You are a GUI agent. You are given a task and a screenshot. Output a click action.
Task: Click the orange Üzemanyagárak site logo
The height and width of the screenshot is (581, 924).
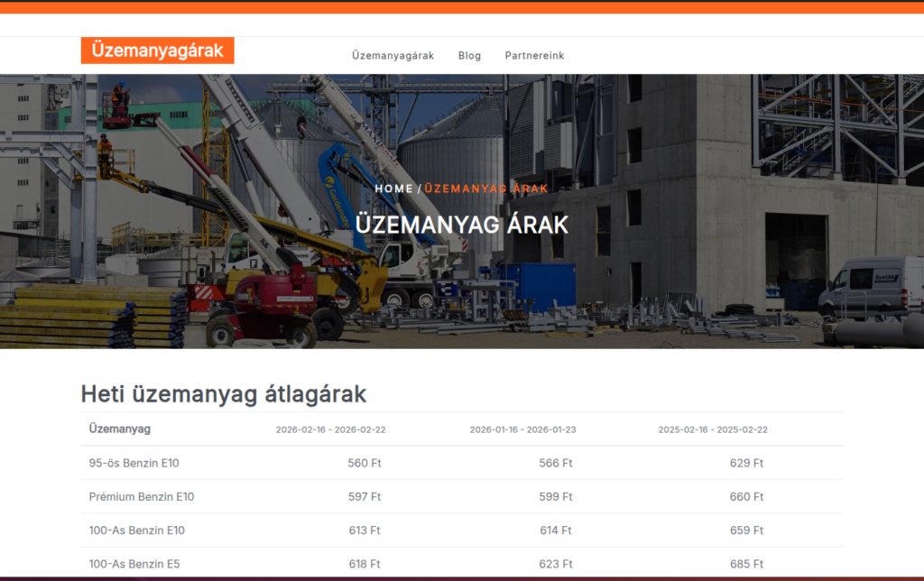tap(157, 51)
